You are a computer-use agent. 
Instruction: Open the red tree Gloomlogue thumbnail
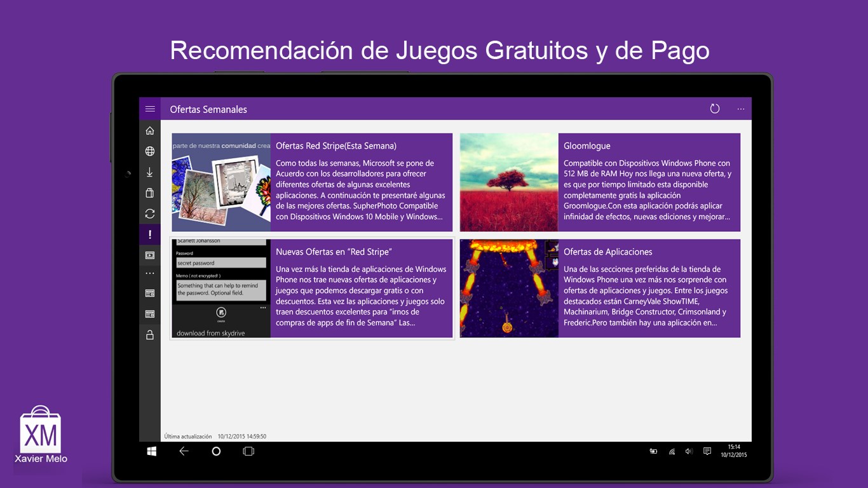click(509, 182)
